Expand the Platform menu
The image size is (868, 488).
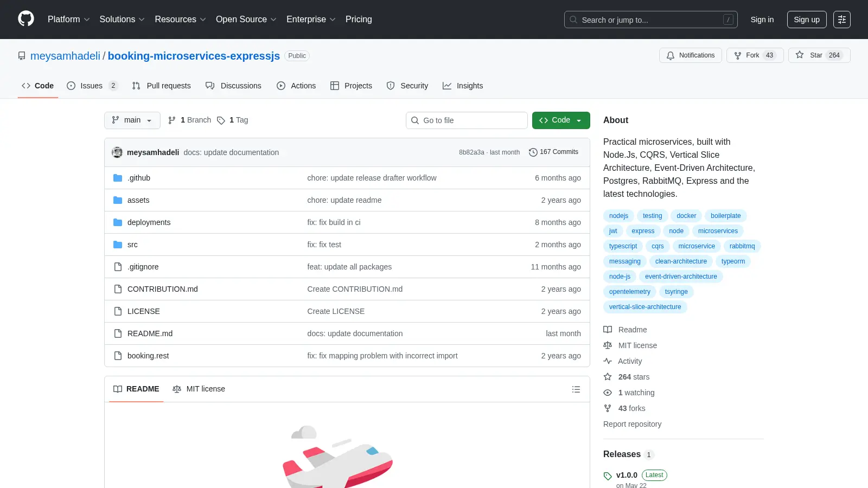[69, 20]
